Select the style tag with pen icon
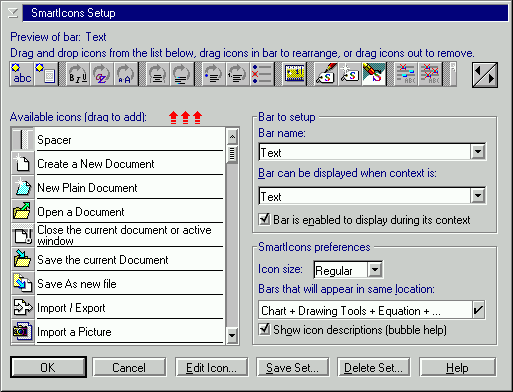Image resolution: width=513 pixels, height=392 pixels. point(326,74)
